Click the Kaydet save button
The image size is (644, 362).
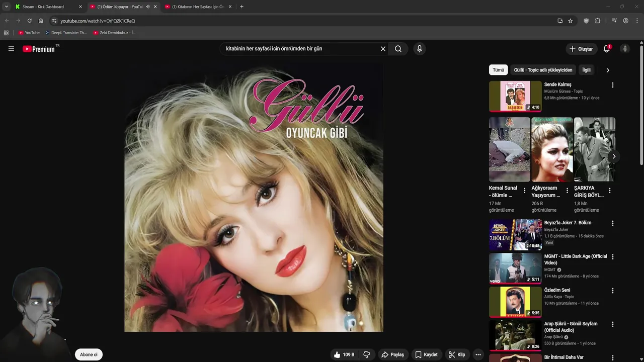(426, 354)
